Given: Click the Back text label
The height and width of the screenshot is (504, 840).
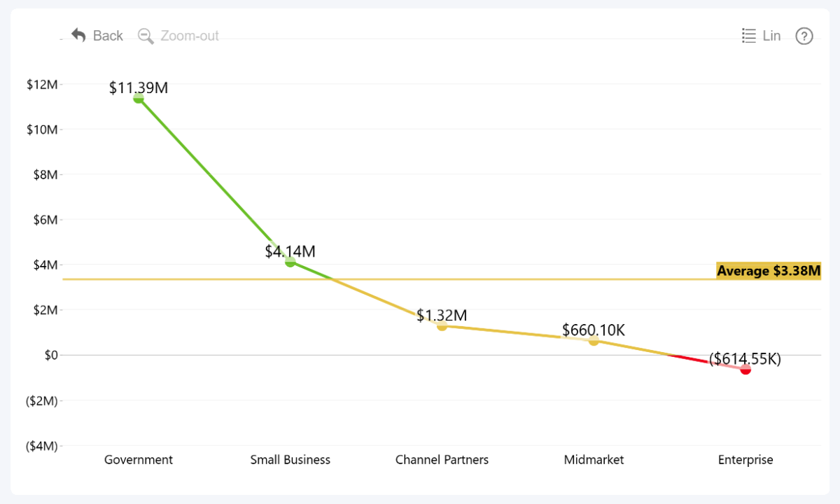Looking at the screenshot, I should click(108, 36).
